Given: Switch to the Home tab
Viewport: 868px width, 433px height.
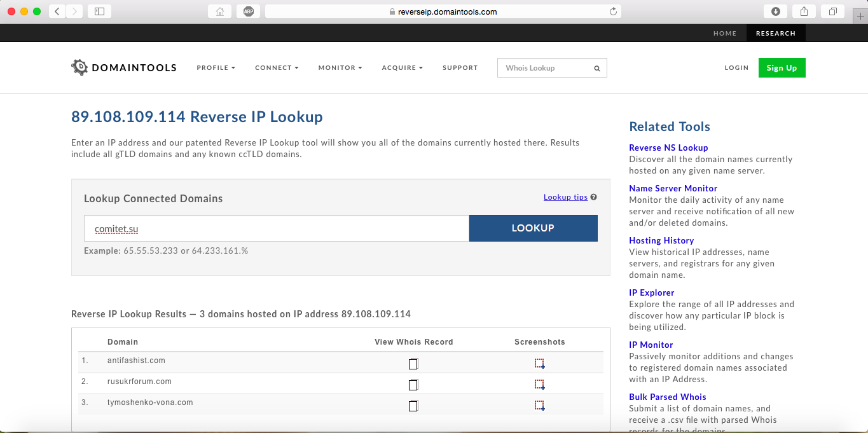Looking at the screenshot, I should tap(725, 33).
